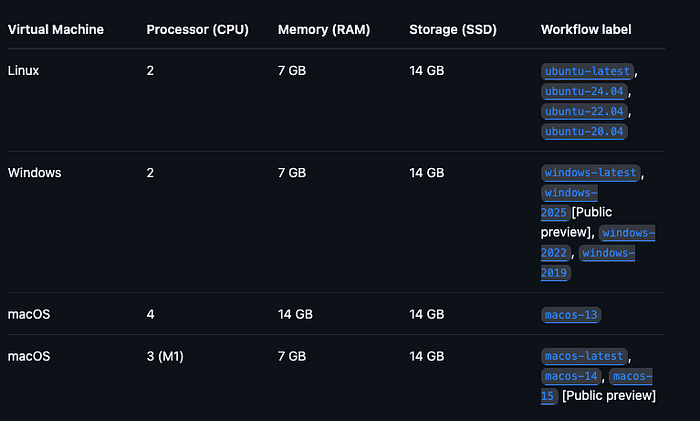
Task: Click the 3 (M1) processor cell
Action: point(170,356)
